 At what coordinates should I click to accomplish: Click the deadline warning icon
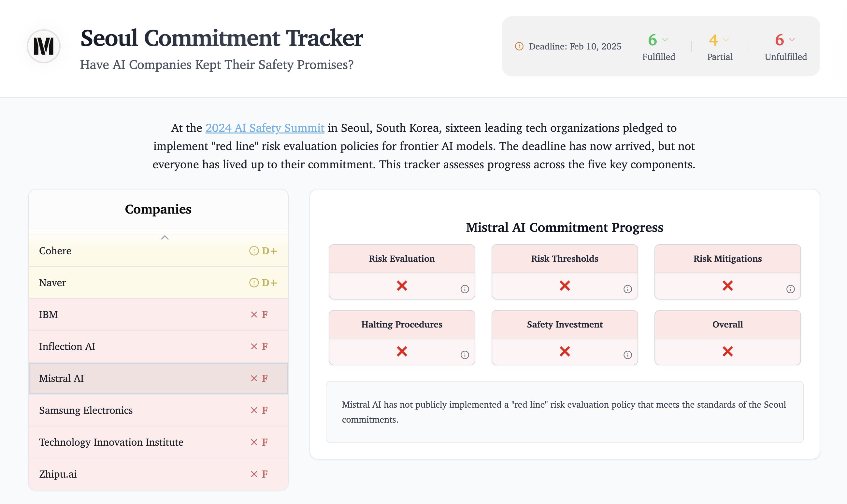[519, 46]
